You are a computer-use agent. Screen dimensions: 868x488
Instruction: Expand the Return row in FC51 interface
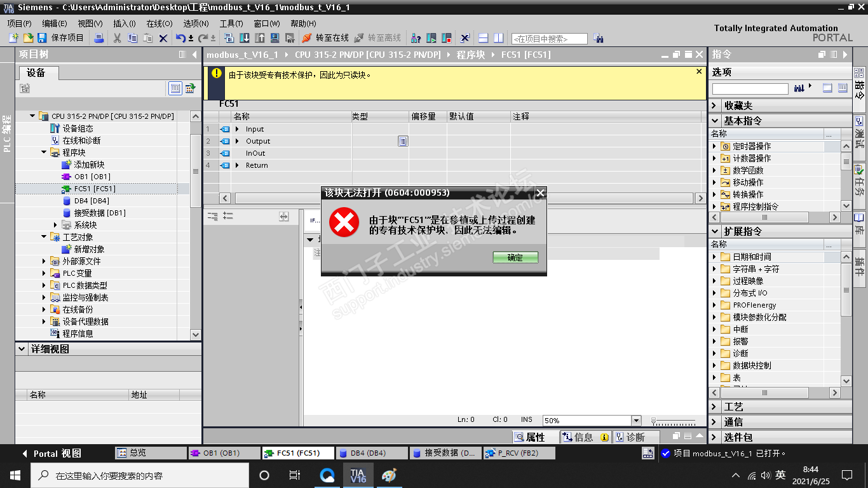point(237,165)
